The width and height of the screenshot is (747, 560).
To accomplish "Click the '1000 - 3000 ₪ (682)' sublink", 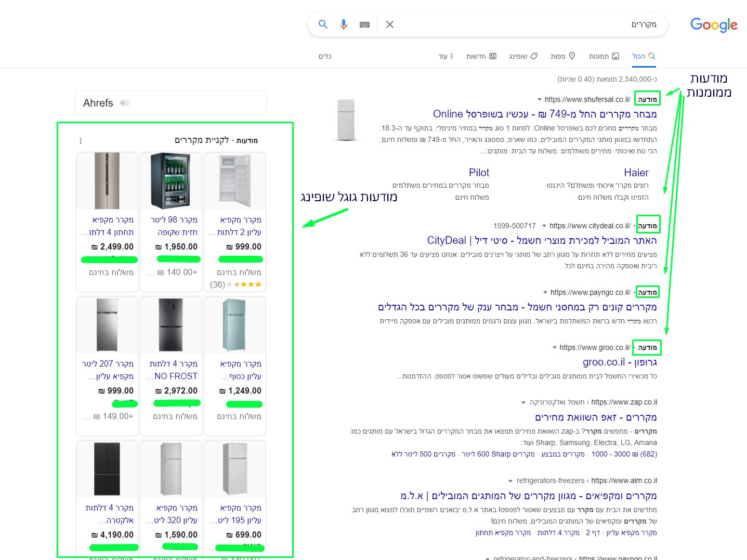I will [x=624, y=454].
